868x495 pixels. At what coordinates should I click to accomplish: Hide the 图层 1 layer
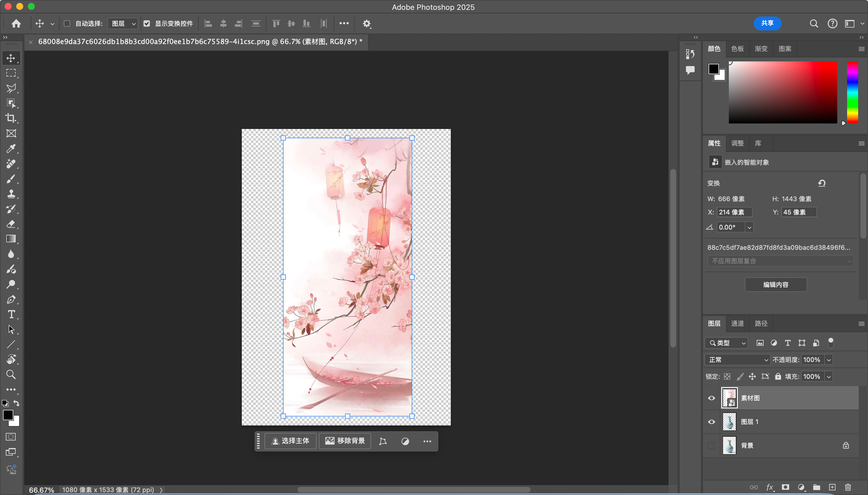click(711, 422)
